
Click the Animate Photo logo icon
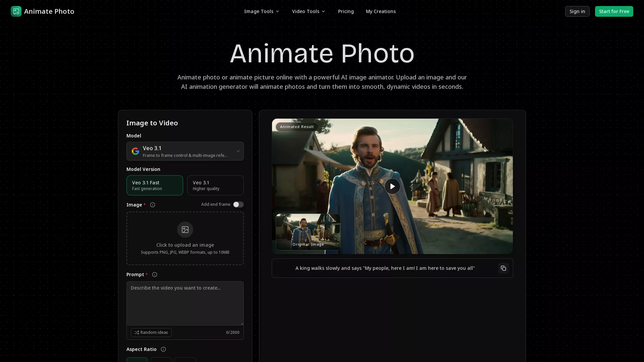tap(16, 11)
